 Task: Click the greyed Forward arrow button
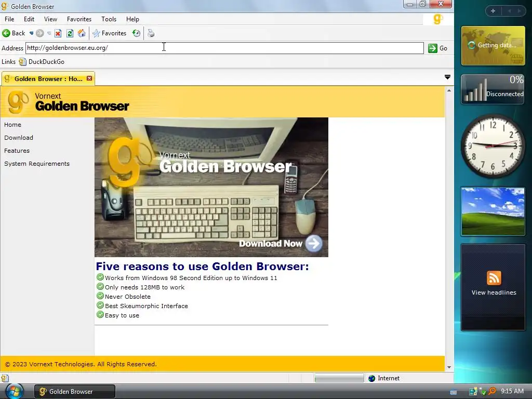tap(39, 33)
